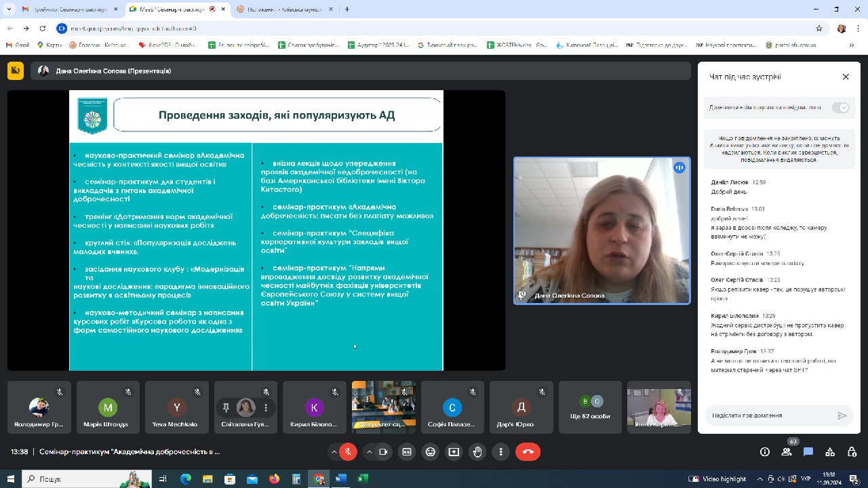Turn on captions in the meeting
This screenshot has width=868, height=488.
point(407,452)
